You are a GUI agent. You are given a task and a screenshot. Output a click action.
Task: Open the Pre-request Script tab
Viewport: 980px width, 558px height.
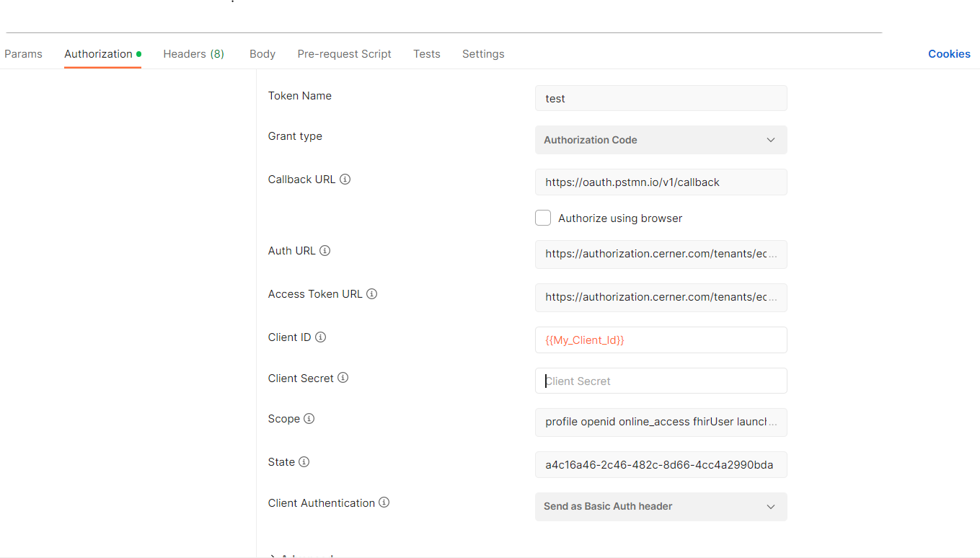pyautogui.click(x=344, y=54)
